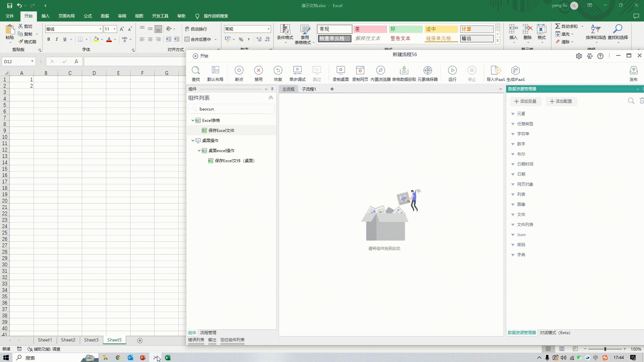Select the 默认布局 layout icon
This screenshot has width=644, height=362.
point(215,70)
